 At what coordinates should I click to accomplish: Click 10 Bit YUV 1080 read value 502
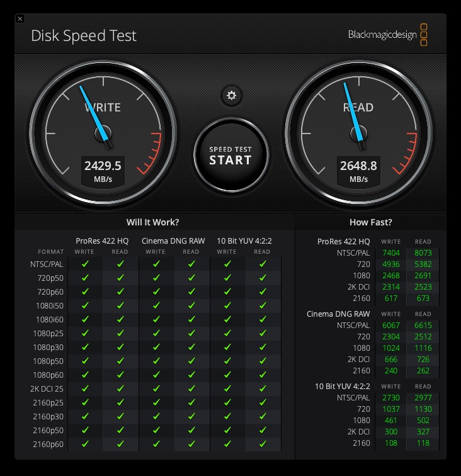pyautogui.click(x=423, y=421)
